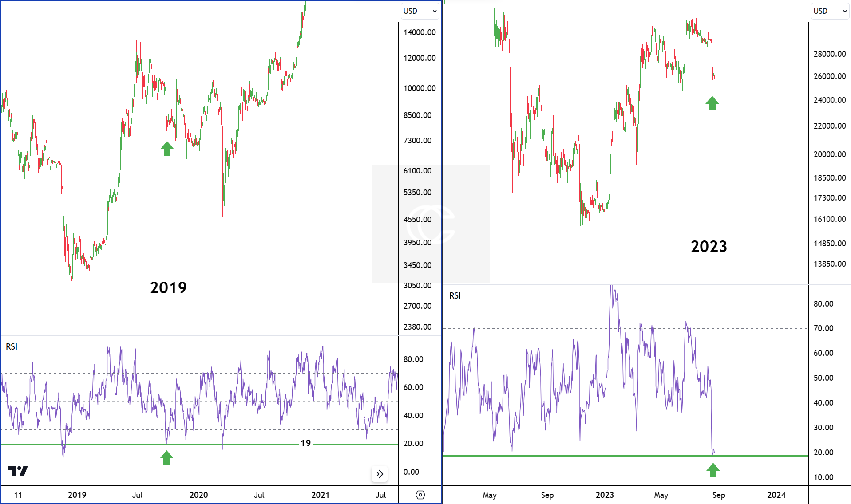
Task: Click the faded watermark logo at center
Action: [x=430, y=224]
